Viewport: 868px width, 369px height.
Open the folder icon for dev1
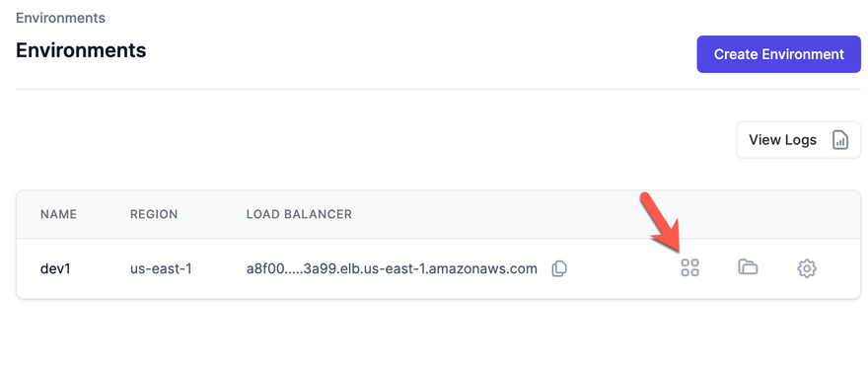point(748,267)
